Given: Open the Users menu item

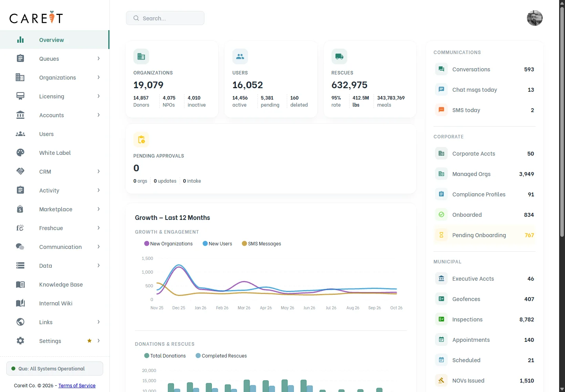Looking at the screenshot, I should pyautogui.click(x=55, y=134).
